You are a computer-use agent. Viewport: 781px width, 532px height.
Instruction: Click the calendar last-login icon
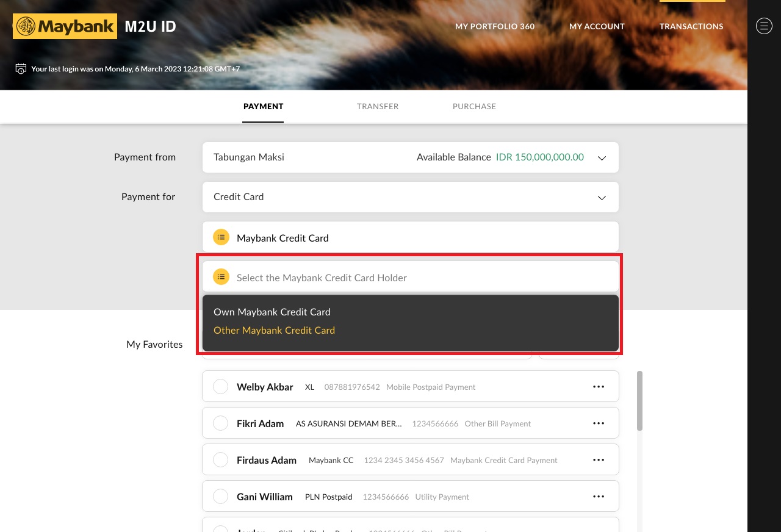point(21,68)
